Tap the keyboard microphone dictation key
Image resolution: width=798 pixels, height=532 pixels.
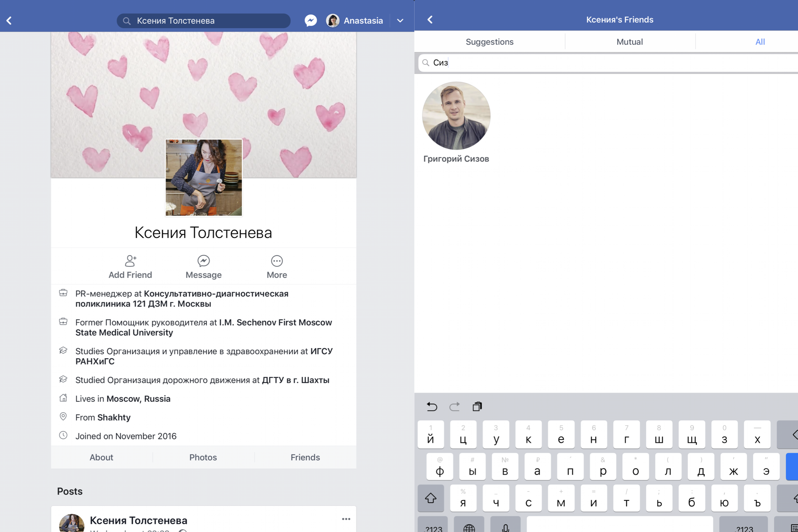click(x=505, y=527)
